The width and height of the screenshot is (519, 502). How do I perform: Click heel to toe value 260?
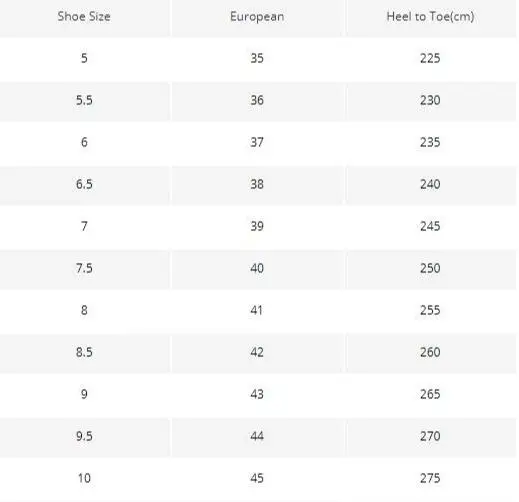(x=430, y=352)
